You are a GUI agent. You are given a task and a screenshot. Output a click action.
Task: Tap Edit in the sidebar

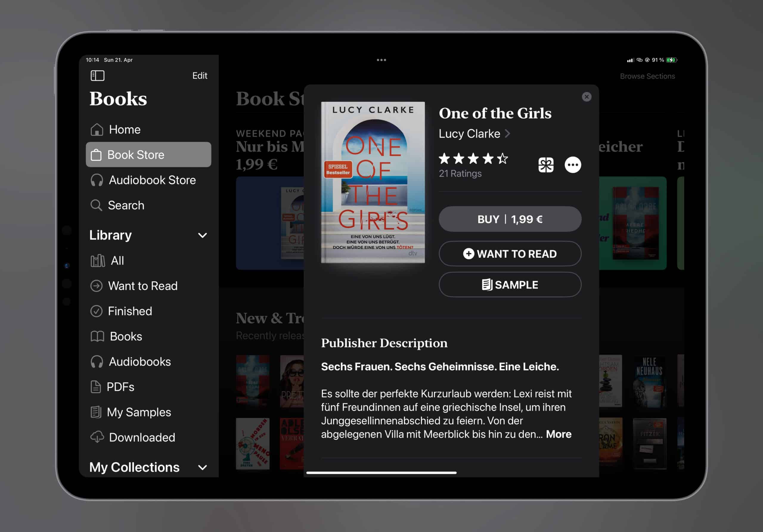point(200,76)
